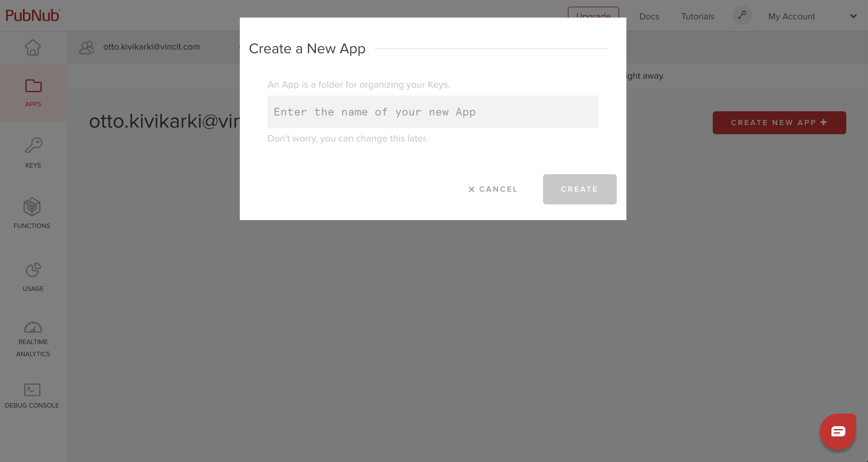Click the account/profile icon in sidebar
The height and width of the screenshot is (462, 868).
click(x=87, y=47)
